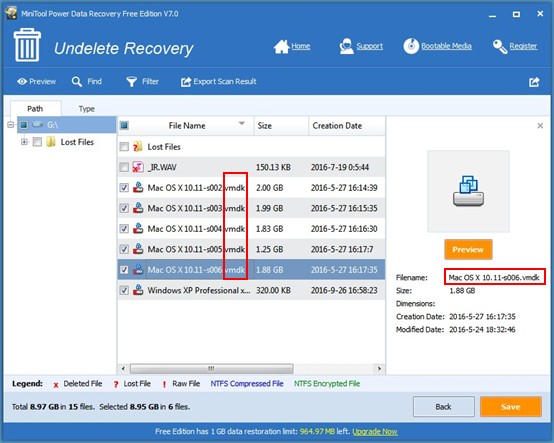
Task: Collapse the G:\ tree node
Action: (10, 125)
